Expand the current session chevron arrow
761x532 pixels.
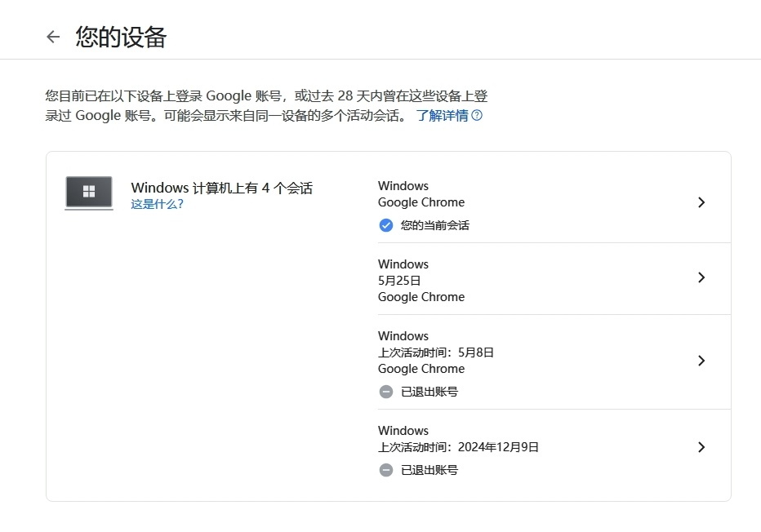point(701,202)
